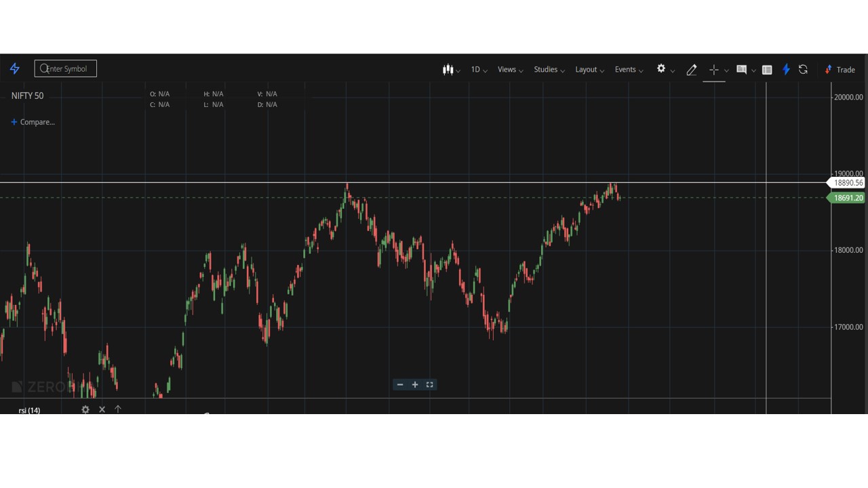Click the heads-up display tooltip icon
The height and width of the screenshot is (488, 868).
[741, 69]
